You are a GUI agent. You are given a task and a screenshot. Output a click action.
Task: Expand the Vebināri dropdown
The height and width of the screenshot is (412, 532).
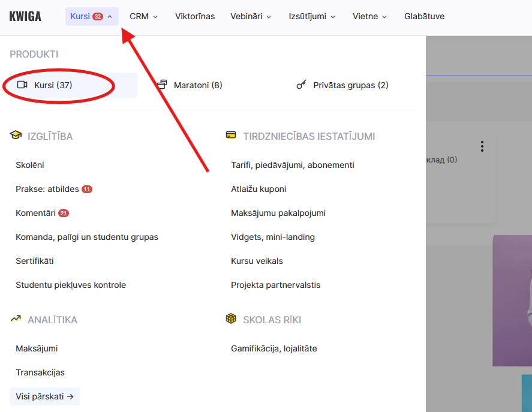point(251,16)
